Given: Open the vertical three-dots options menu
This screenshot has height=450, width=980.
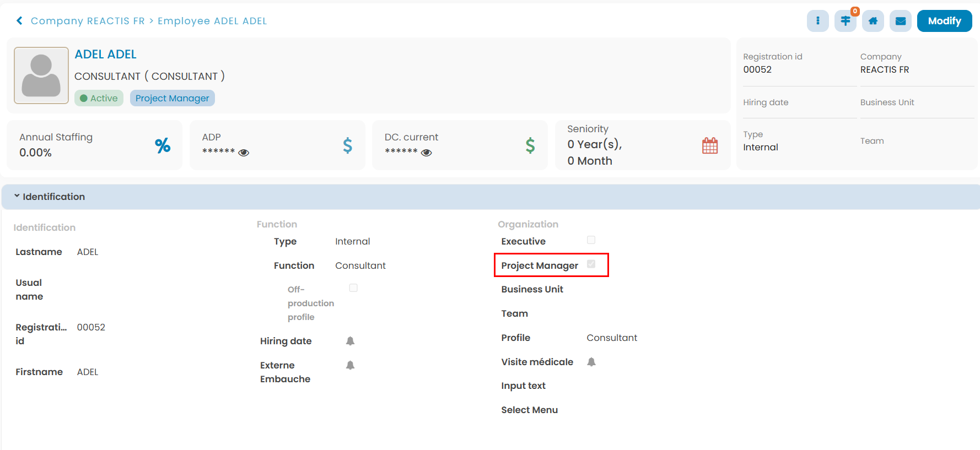Looking at the screenshot, I should [817, 21].
